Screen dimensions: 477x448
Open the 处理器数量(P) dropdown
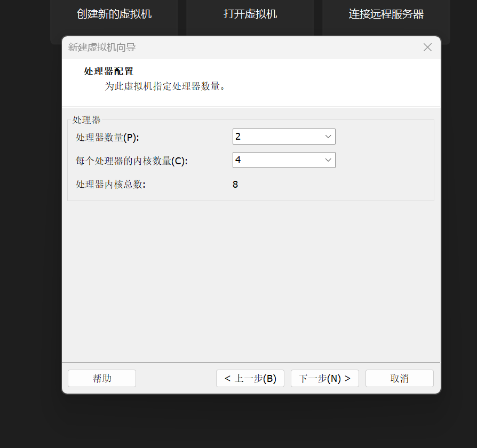(x=284, y=137)
